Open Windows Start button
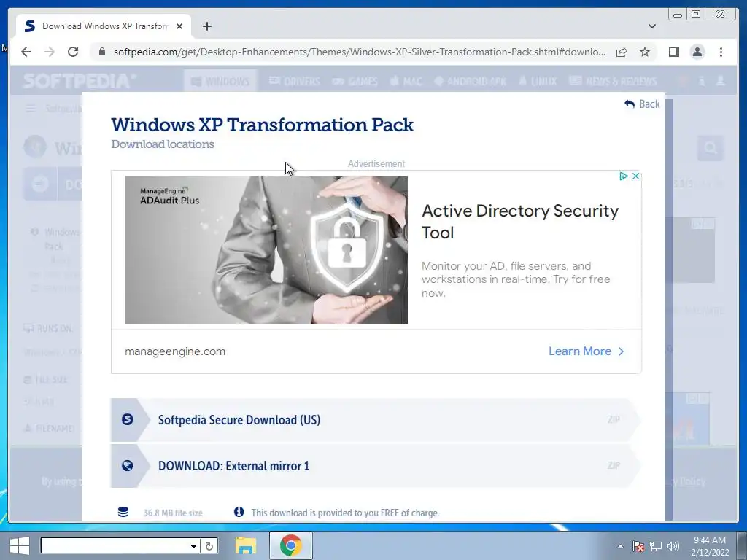747x560 pixels. pyautogui.click(x=20, y=545)
